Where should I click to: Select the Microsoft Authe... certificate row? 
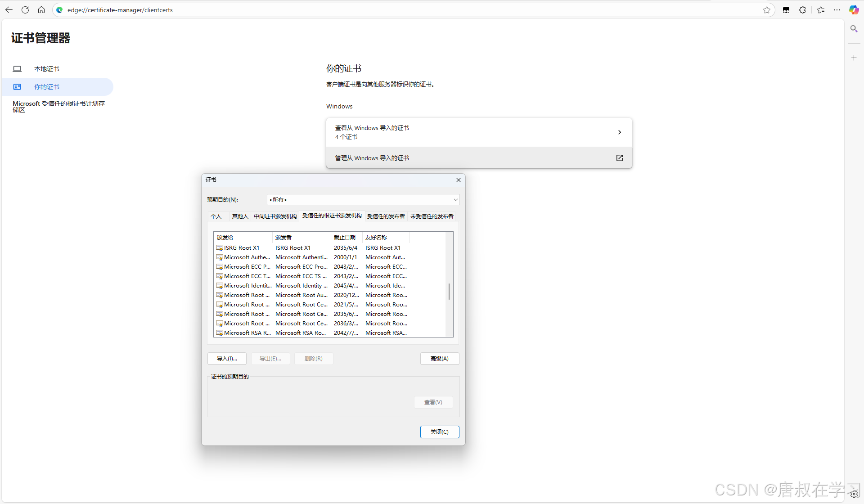point(312,257)
